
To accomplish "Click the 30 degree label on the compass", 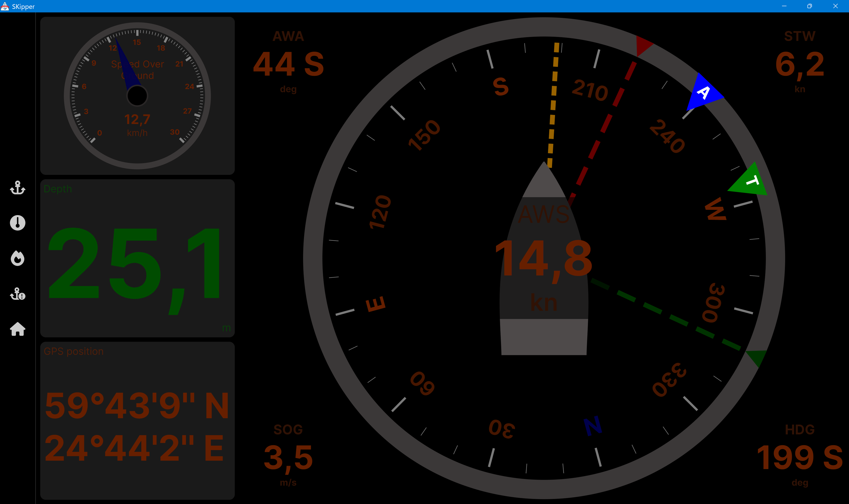I will [502, 429].
